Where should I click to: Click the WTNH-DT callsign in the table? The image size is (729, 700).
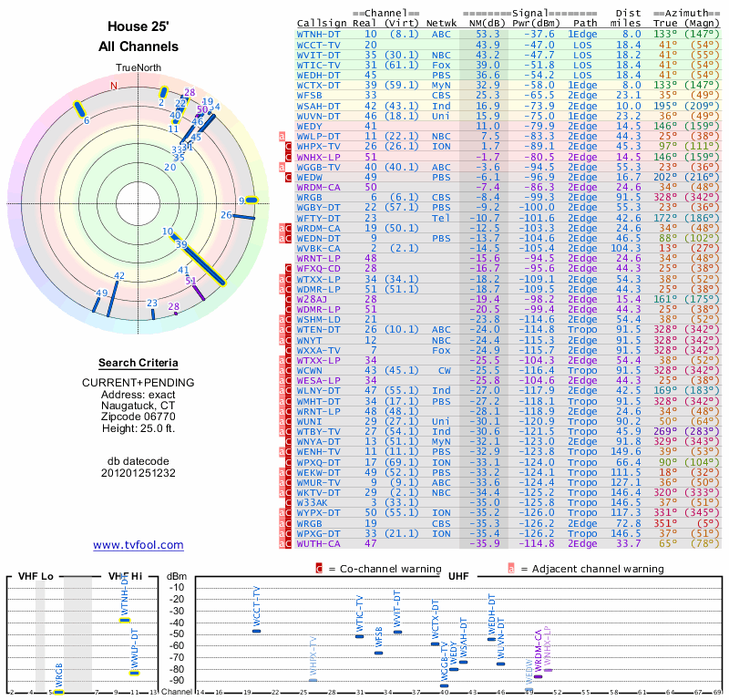tap(318, 35)
